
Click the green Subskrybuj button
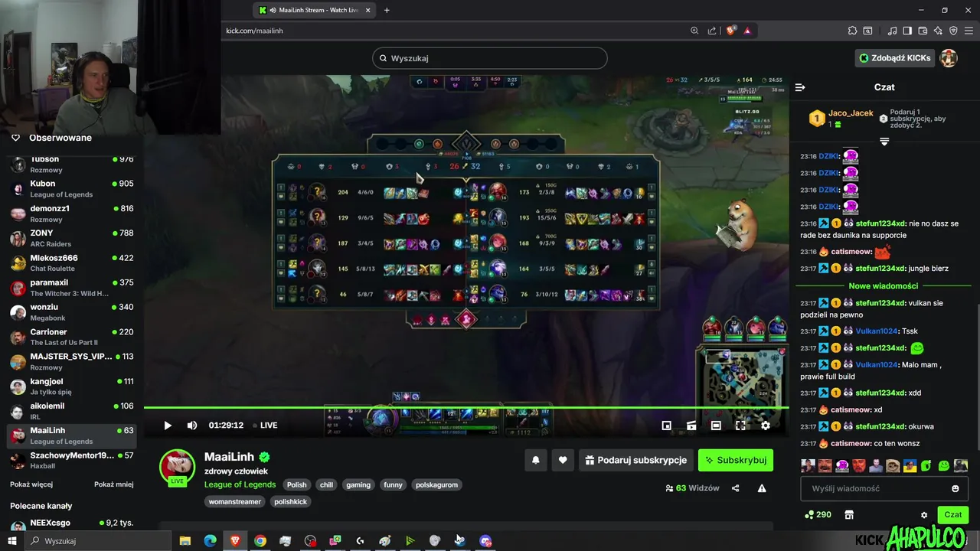(x=736, y=460)
